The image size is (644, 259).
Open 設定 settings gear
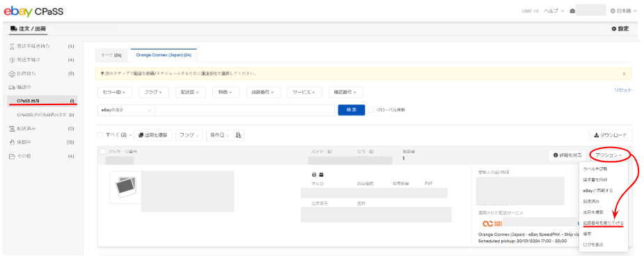tap(620, 29)
